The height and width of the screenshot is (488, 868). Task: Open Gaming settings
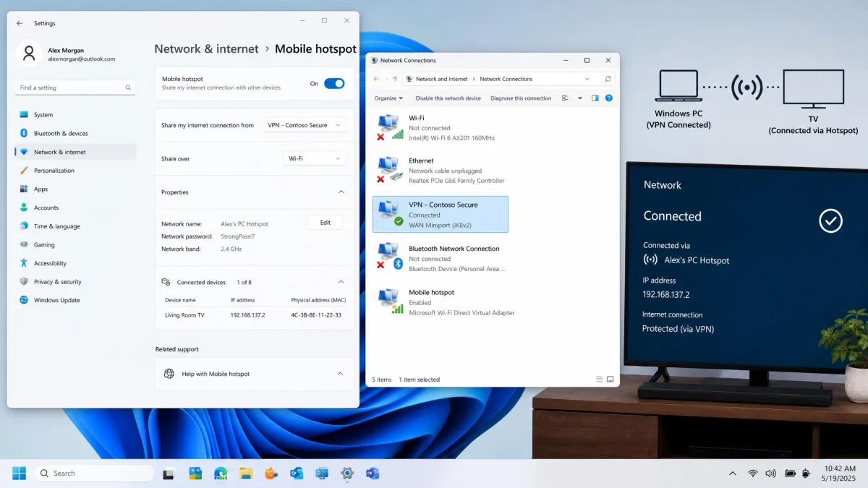click(x=75, y=244)
